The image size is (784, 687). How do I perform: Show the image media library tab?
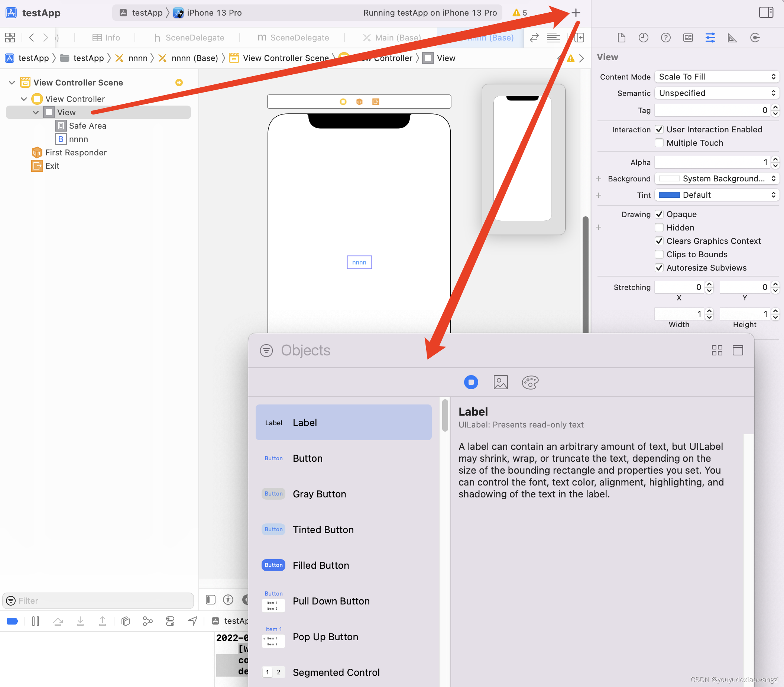click(500, 382)
